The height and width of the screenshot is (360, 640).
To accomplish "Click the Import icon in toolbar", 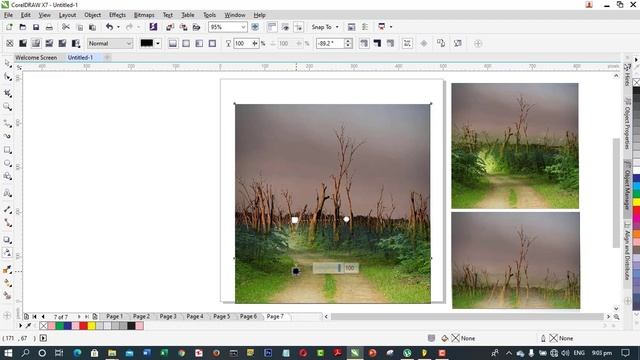I will click(170, 27).
